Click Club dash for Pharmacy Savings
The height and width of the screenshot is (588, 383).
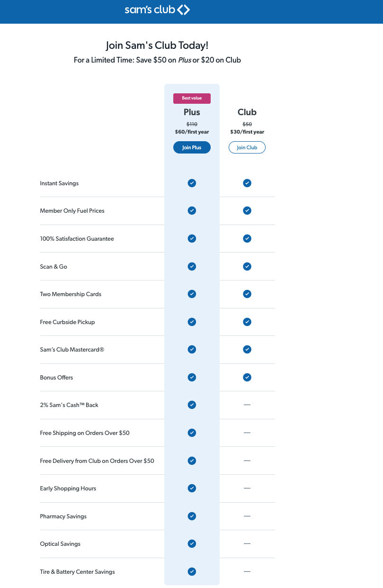247,516
